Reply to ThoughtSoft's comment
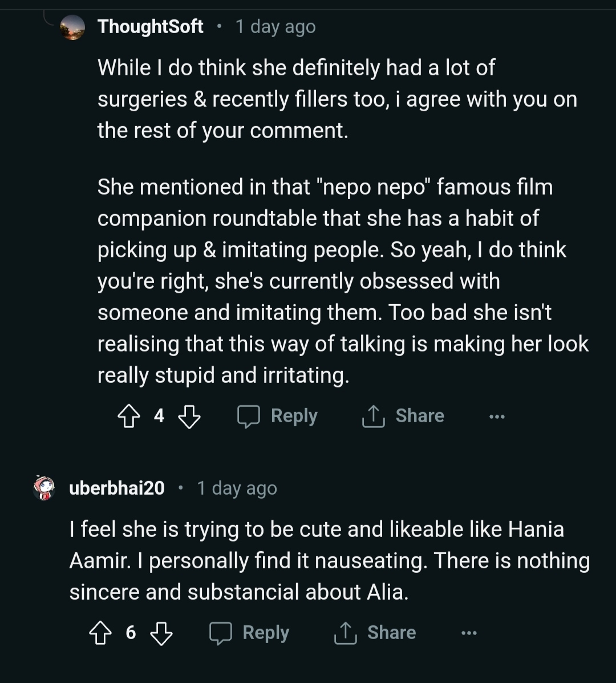Image resolution: width=616 pixels, height=683 pixels. click(x=294, y=415)
